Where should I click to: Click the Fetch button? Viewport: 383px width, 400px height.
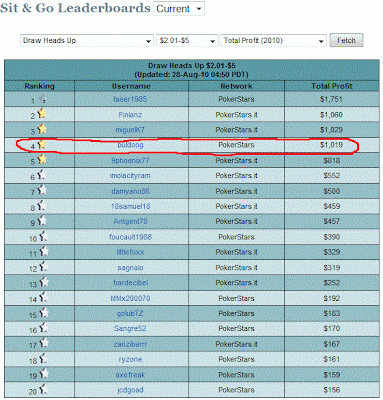[x=346, y=40]
